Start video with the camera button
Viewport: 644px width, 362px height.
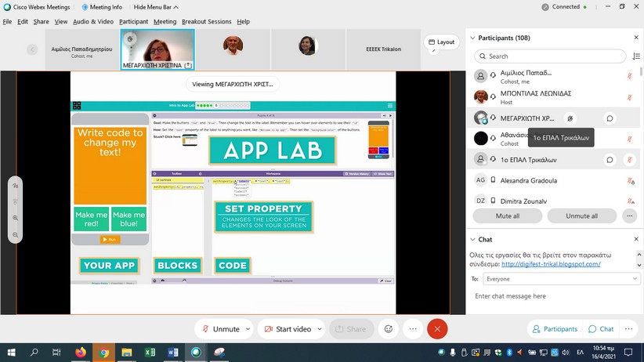pyautogui.click(x=287, y=329)
